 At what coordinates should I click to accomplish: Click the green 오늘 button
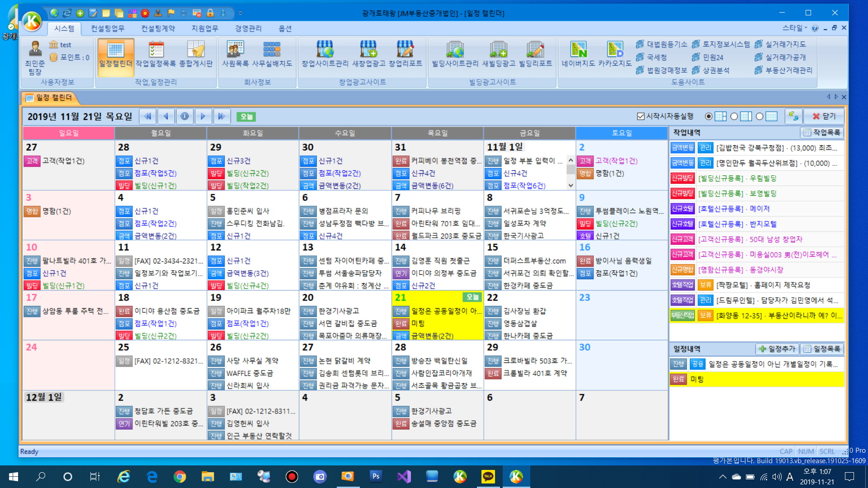pos(246,117)
